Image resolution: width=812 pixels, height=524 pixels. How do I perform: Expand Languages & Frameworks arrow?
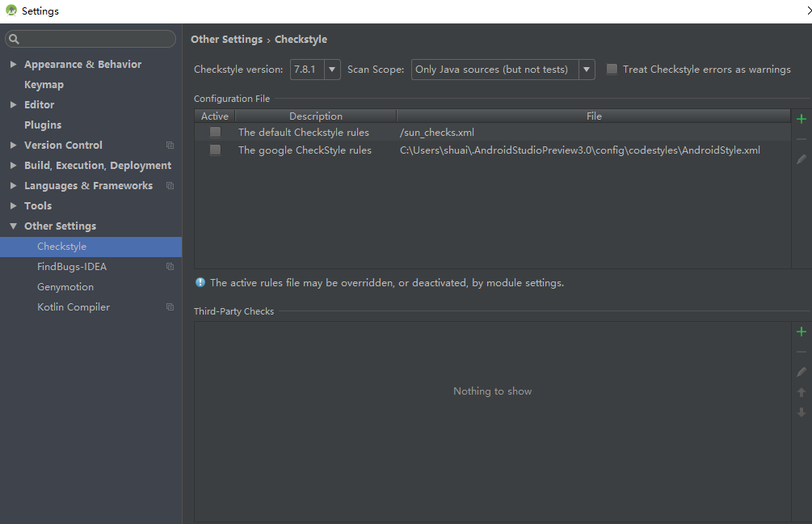pyautogui.click(x=14, y=185)
